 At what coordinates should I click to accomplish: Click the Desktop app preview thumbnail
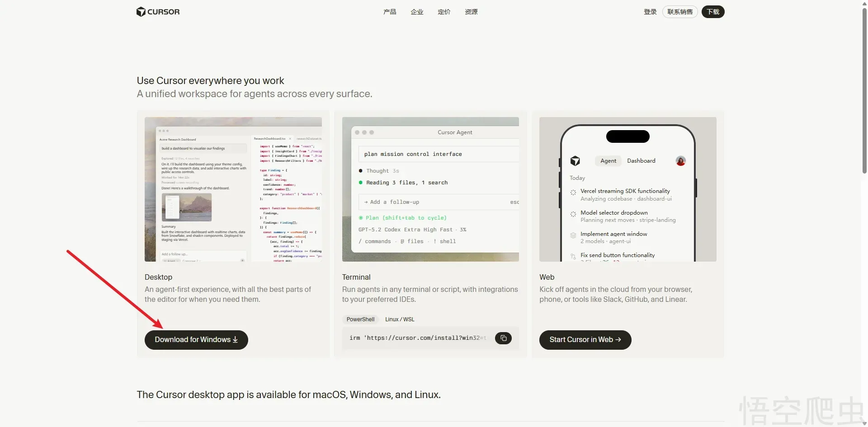click(233, 189)
